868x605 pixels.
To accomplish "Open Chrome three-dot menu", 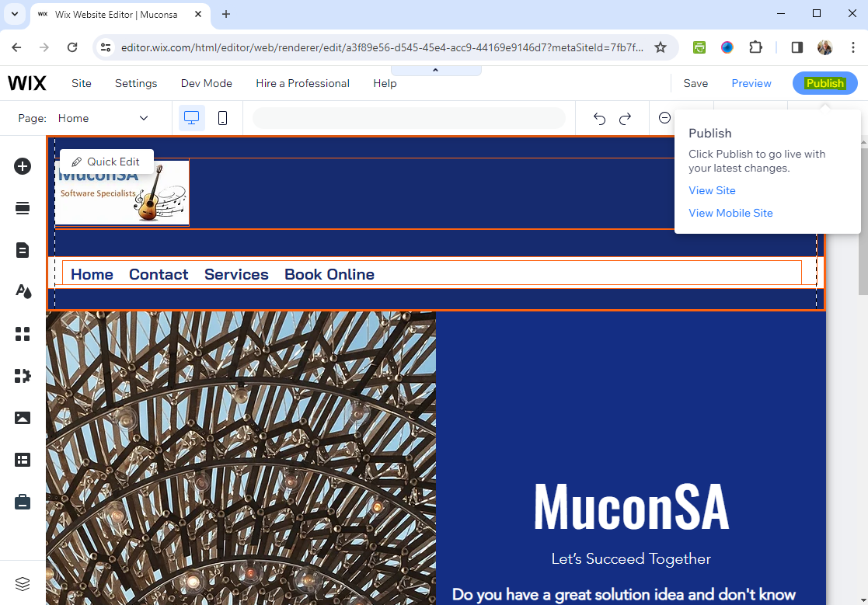I will pyautogui.click(x=853, y=47).
